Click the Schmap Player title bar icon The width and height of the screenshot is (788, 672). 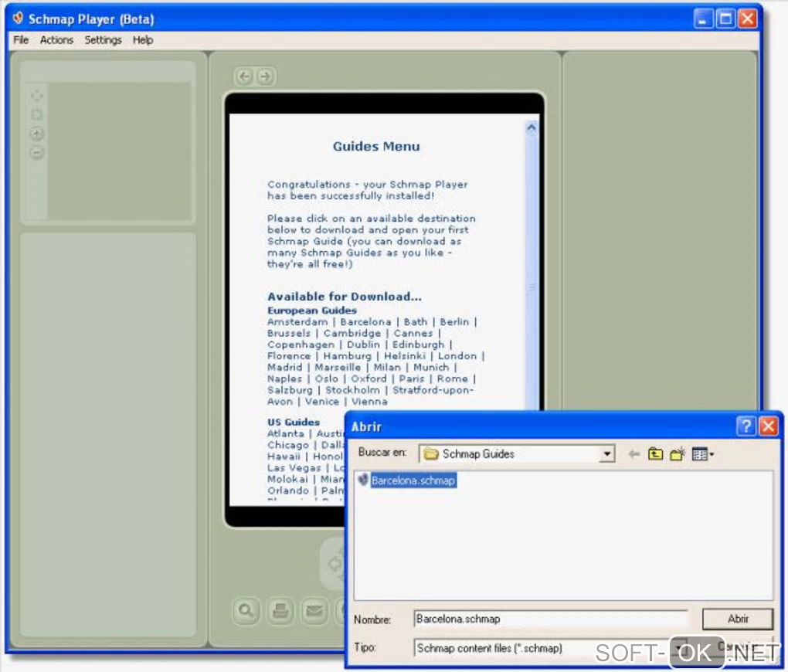coord(18,19)
